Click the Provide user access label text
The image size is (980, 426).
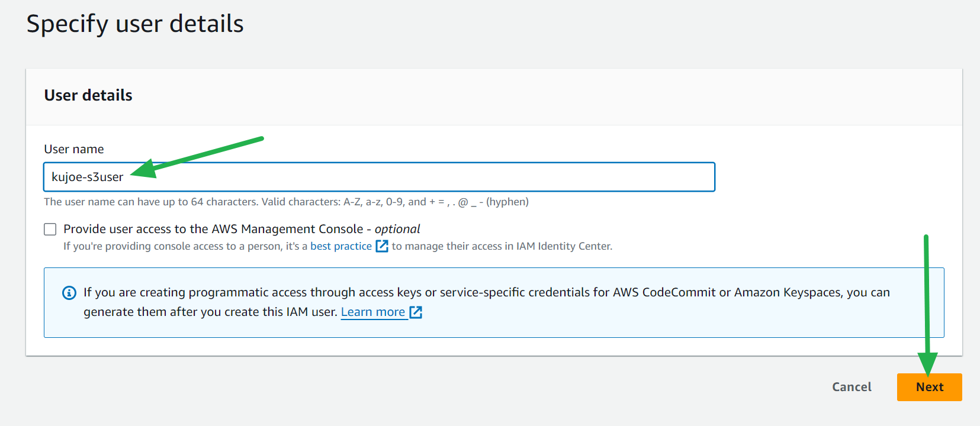[242, 229]
